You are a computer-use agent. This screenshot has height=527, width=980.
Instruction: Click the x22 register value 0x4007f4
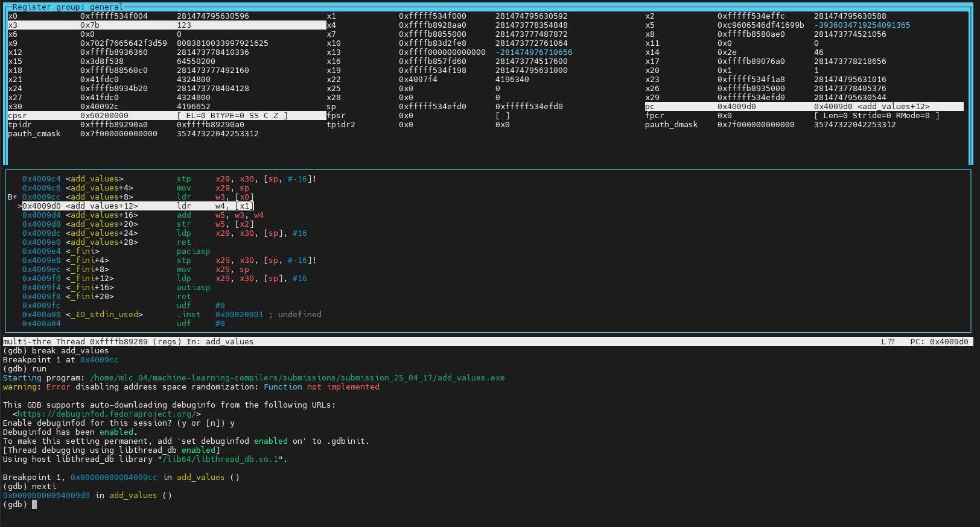[x=418, y=80]
